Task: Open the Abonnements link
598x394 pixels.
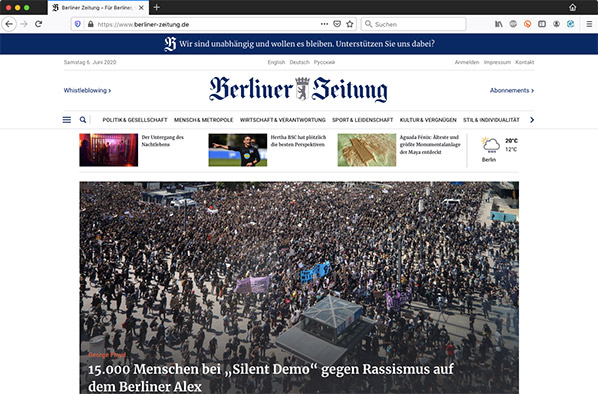Action: click(x=512, y=90)
